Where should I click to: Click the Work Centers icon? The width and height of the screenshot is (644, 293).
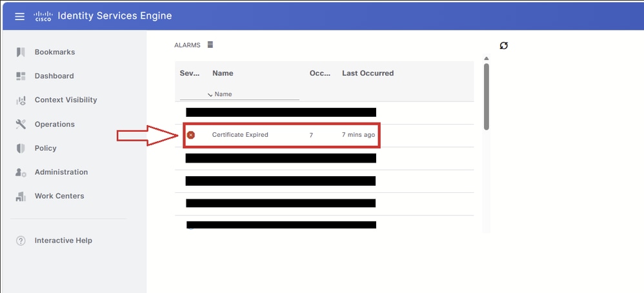point(21,196)
